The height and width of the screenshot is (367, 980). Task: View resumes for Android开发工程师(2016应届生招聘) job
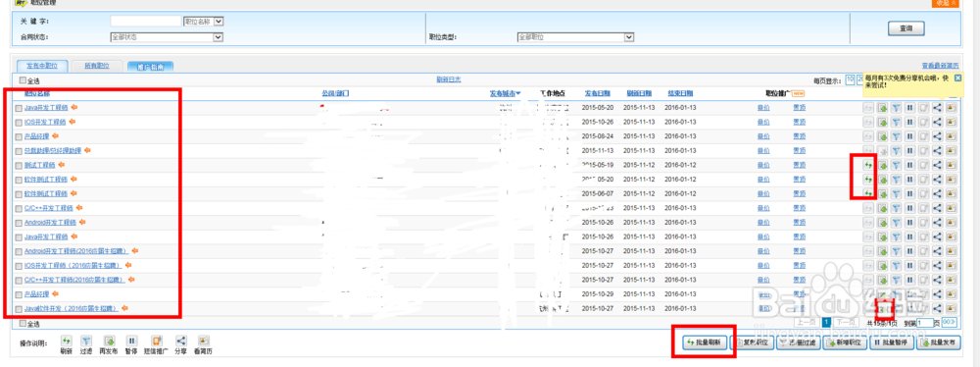click(x=952, y=251)
